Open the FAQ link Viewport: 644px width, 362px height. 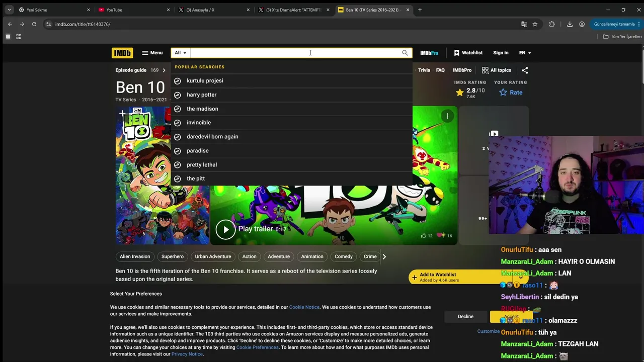440,70
